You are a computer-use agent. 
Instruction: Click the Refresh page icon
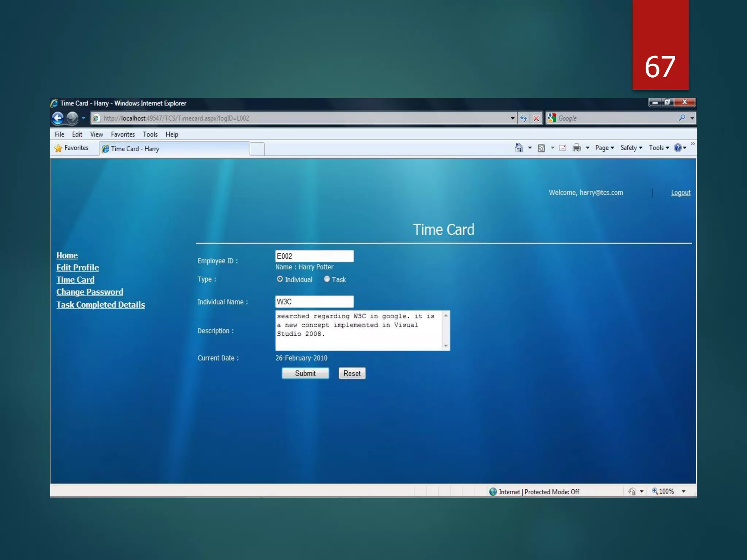pyautogui.click(x=523, y=118)
